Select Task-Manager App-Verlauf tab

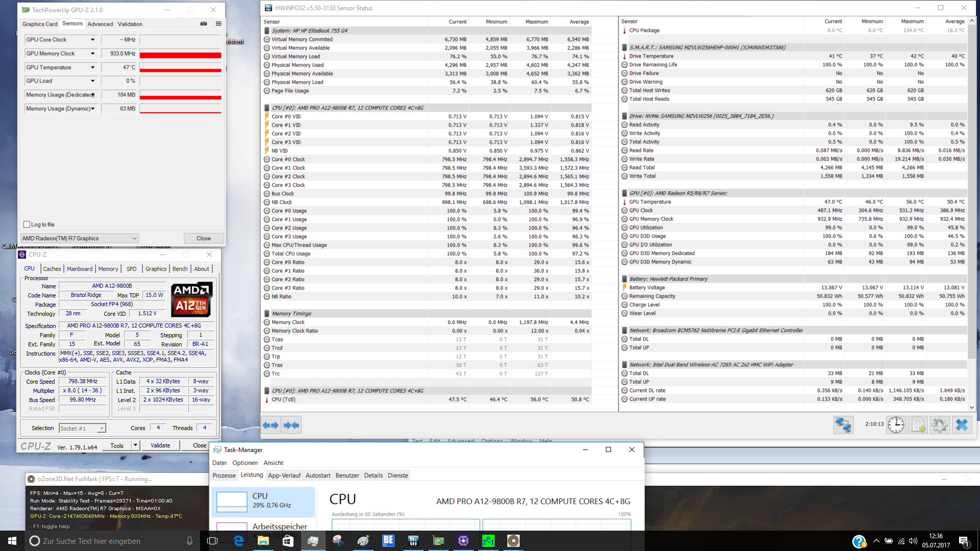tap(284, 475)
